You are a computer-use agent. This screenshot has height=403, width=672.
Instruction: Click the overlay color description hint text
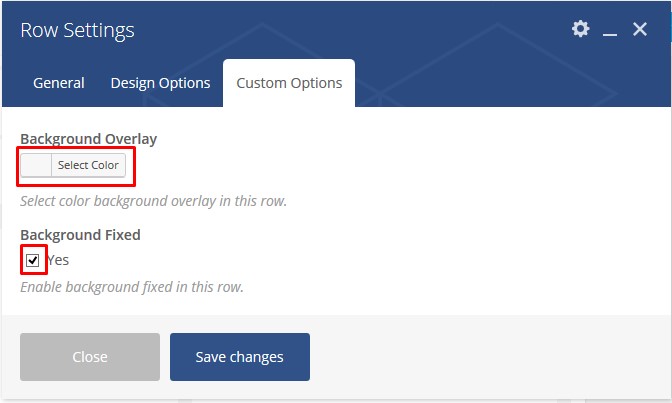pyautogui.click(x=153, y=201)
